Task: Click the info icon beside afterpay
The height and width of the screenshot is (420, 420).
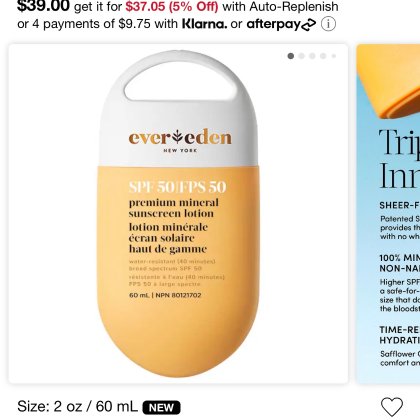Action: tap(328, 24)
